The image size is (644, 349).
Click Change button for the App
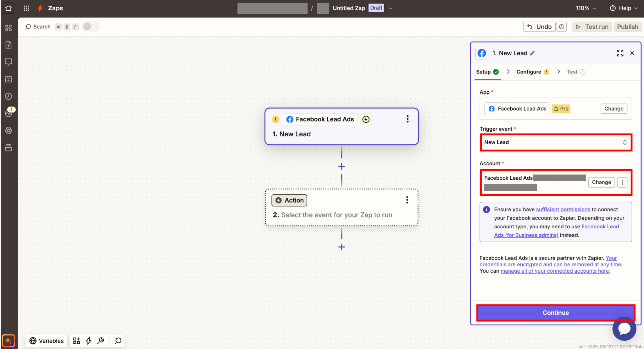coord(614,109)
